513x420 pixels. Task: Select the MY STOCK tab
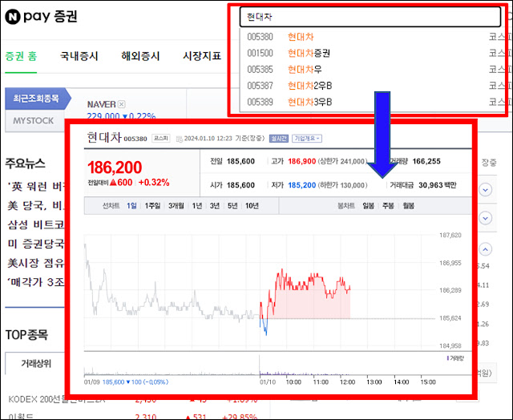34,121
